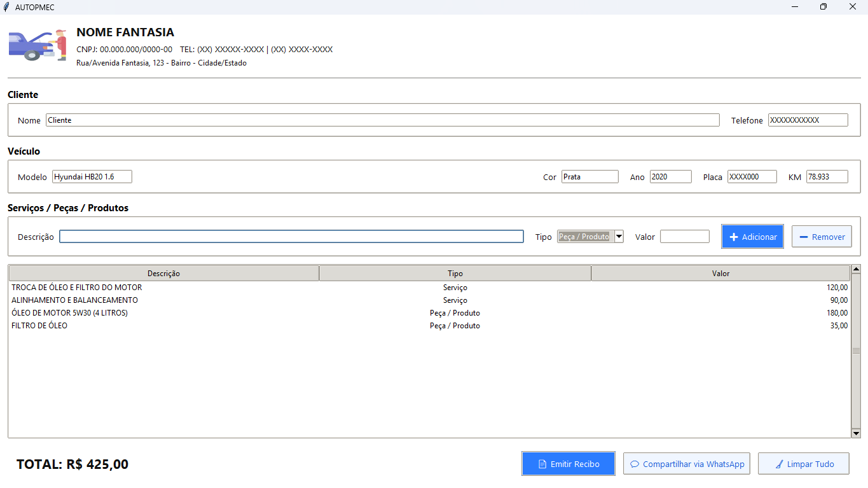Click the Placa input field

coord(752,177)
